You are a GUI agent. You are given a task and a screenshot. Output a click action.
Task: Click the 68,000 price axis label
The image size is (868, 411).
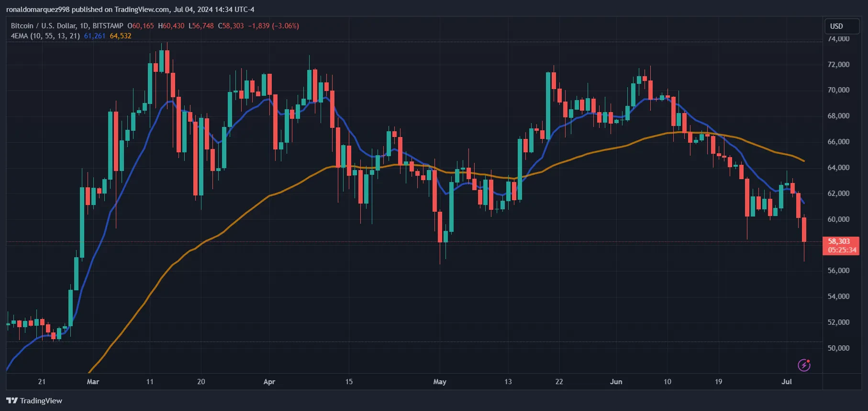(838, 116)
